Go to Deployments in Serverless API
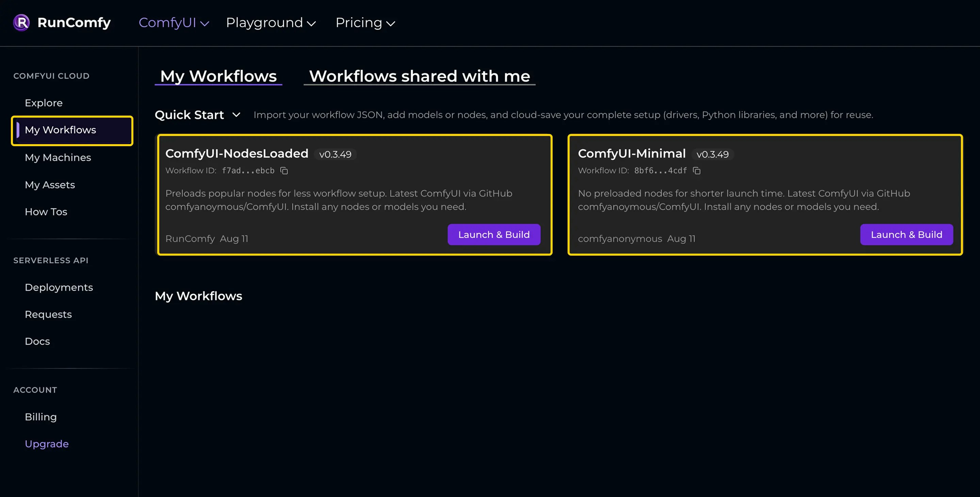980x497 pixels. pos(59,287)
